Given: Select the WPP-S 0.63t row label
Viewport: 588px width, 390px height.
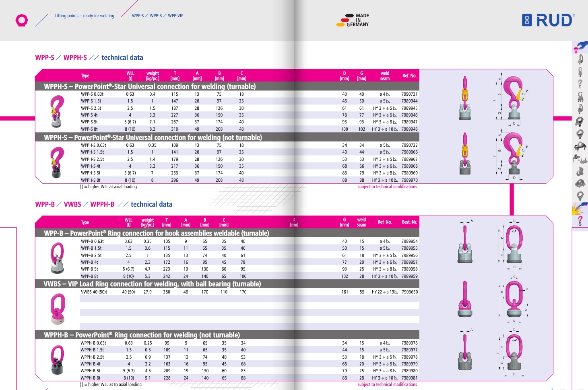Looking at the screenshot, I should [92, 94].
